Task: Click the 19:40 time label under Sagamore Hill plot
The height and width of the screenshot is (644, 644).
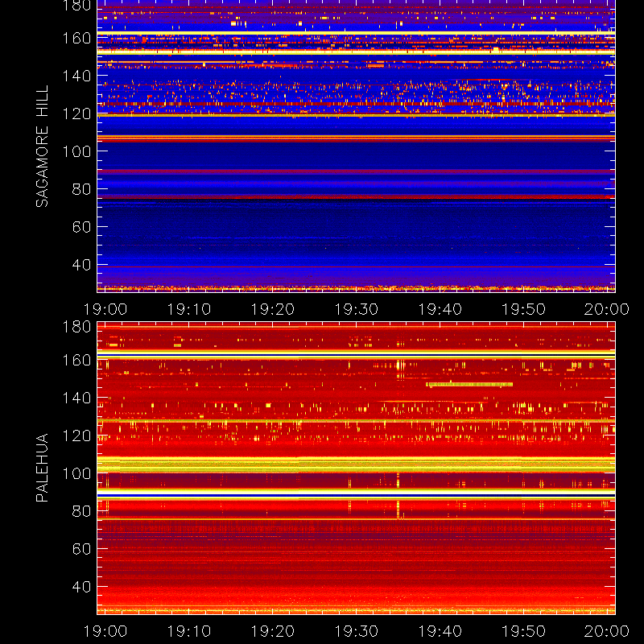Action: tap(440, 309)
